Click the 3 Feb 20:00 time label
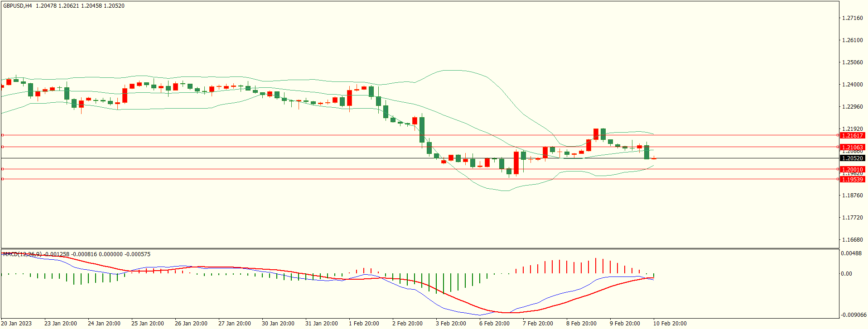Viewport: 868px width, 329px height. click(451, 323)
